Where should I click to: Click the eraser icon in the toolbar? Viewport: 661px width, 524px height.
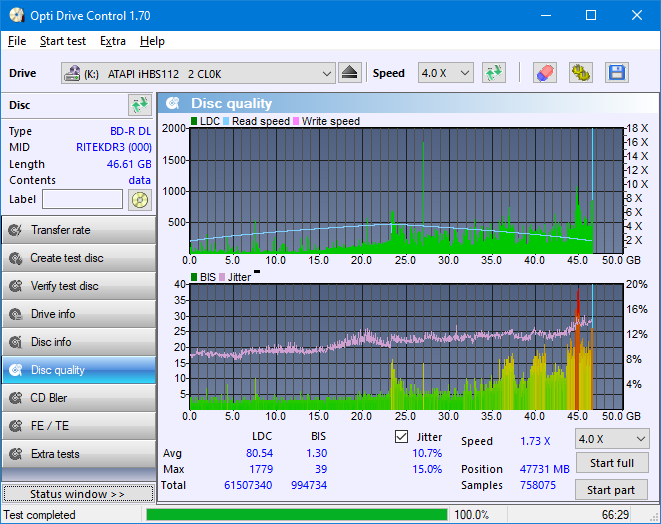(545, 73)
